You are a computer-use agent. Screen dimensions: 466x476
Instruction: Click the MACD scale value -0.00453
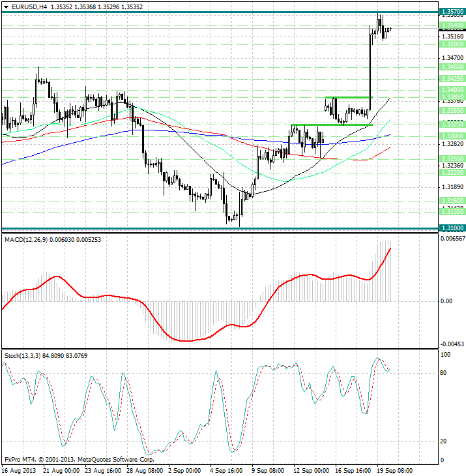tap(452, 344)
